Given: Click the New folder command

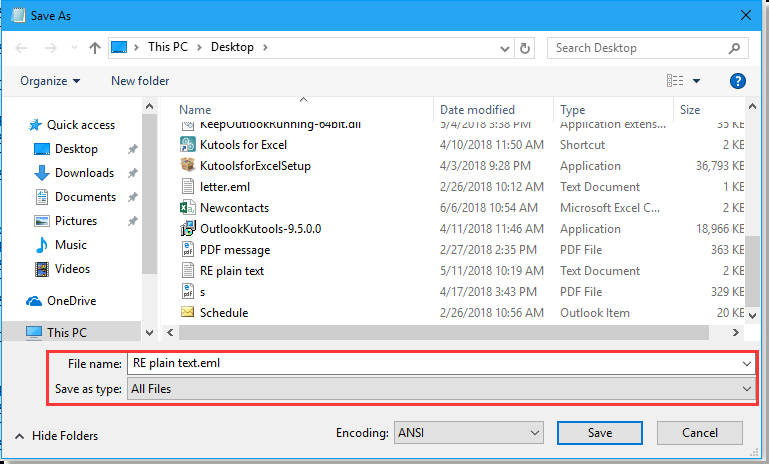Looking at the screenshot, I should click(x=140, y=81).
